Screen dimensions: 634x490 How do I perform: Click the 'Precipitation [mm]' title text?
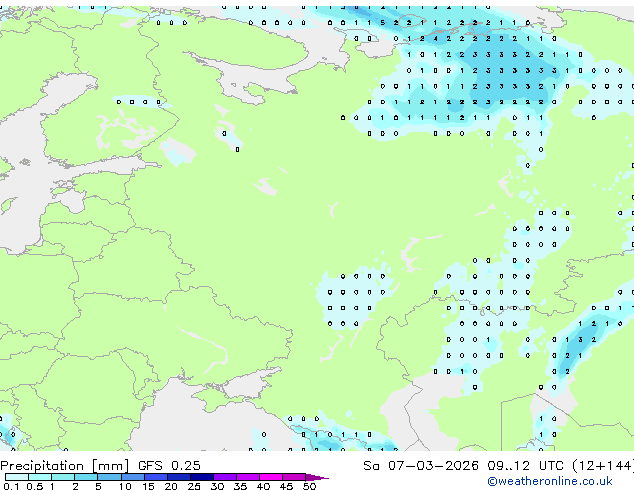click(64, 466)
